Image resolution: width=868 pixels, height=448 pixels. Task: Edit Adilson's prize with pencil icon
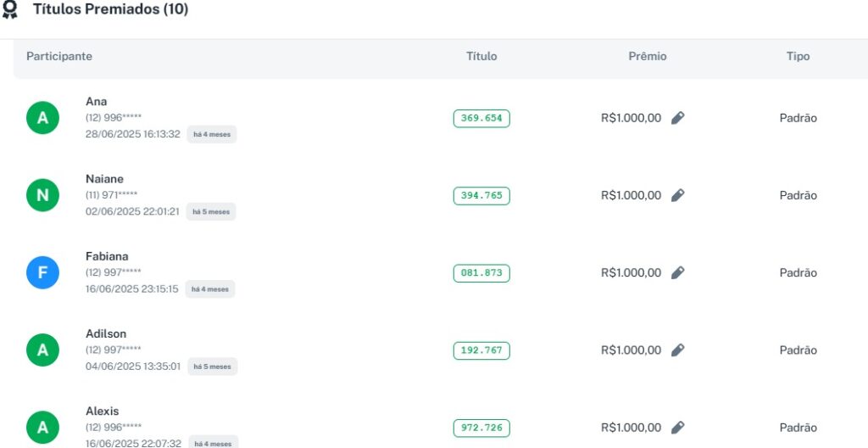point(677,350)
